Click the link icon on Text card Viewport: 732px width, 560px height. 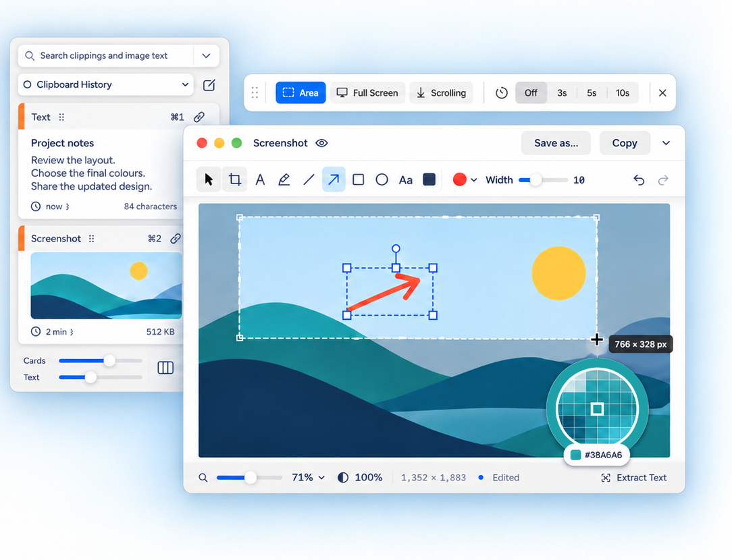click(x=199, y=117)
